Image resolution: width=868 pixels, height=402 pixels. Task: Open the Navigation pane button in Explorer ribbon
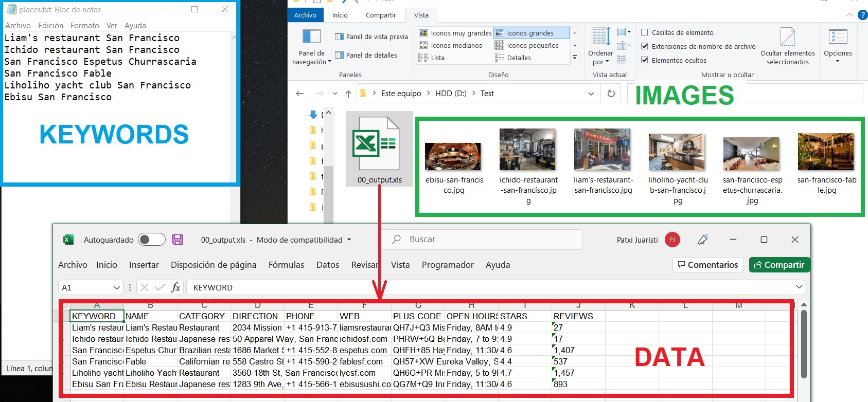click(312, 47)
